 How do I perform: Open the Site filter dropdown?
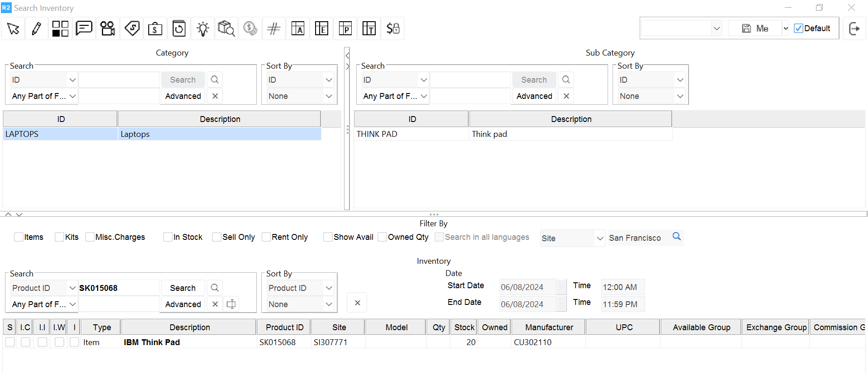tap(572, 238)
